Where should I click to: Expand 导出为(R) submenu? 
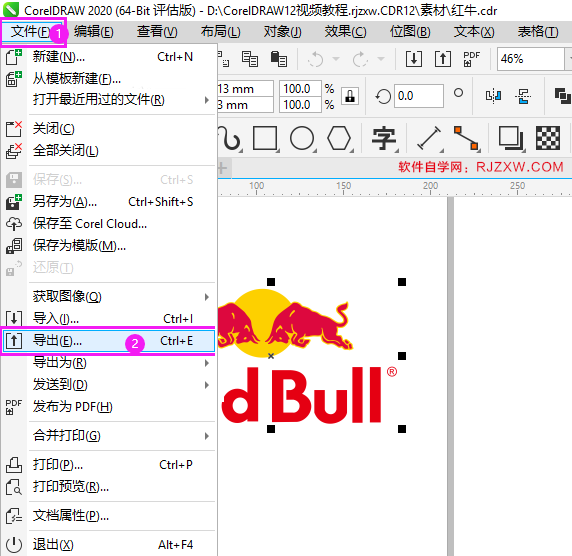(x=109, y=363)
